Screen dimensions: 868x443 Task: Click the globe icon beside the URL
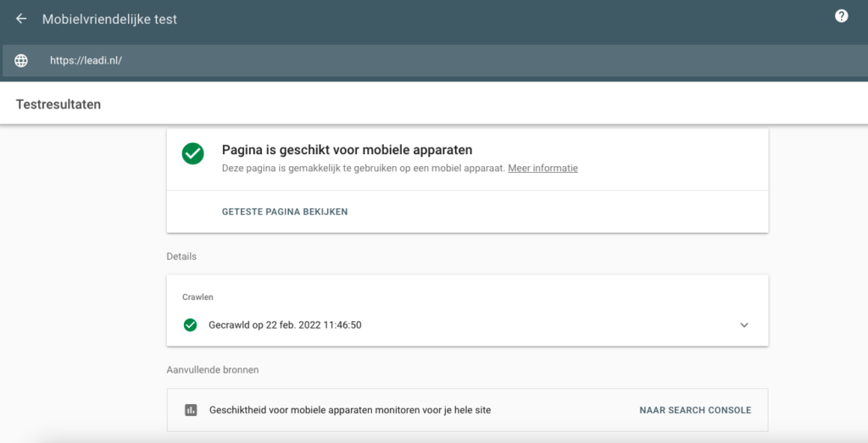tap(21, 61)
